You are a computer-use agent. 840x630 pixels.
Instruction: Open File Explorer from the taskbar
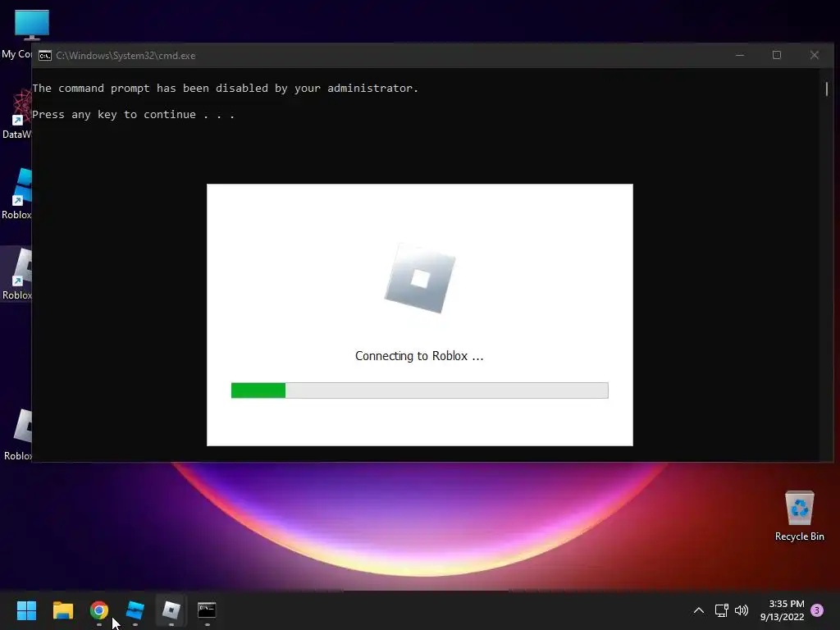[x=62, y=610]
